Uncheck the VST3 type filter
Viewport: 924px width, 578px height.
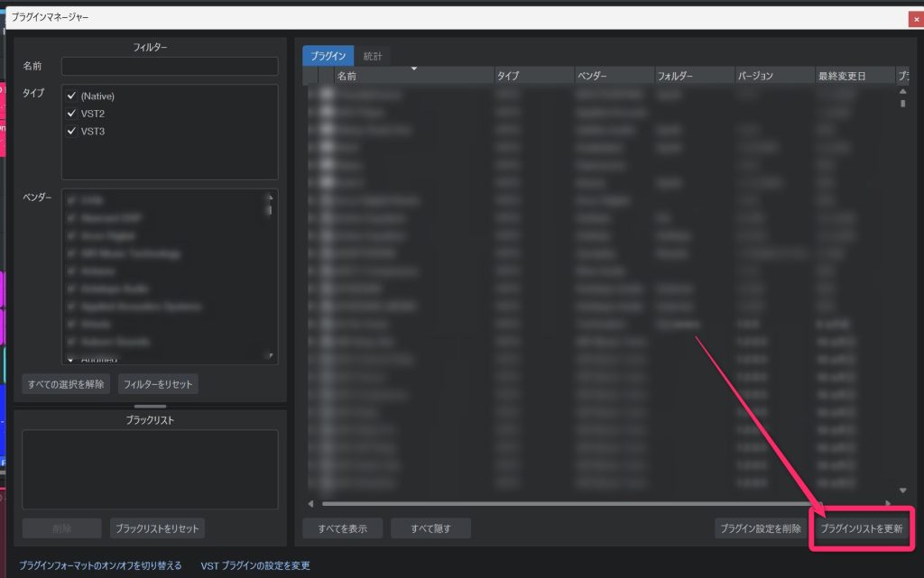point(71,132)
